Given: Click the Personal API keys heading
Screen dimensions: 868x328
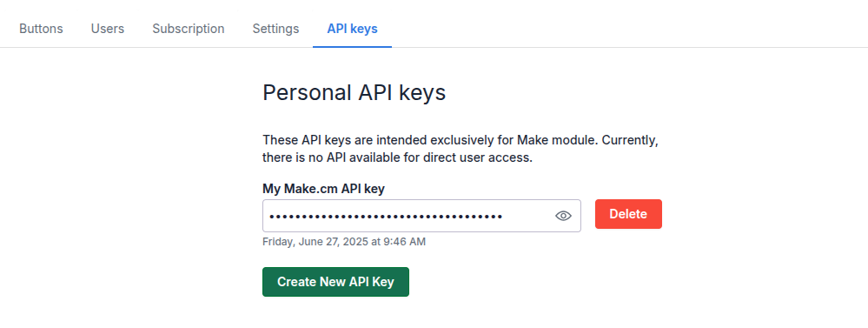Looking at the screenshot, I should click(354, 93).
